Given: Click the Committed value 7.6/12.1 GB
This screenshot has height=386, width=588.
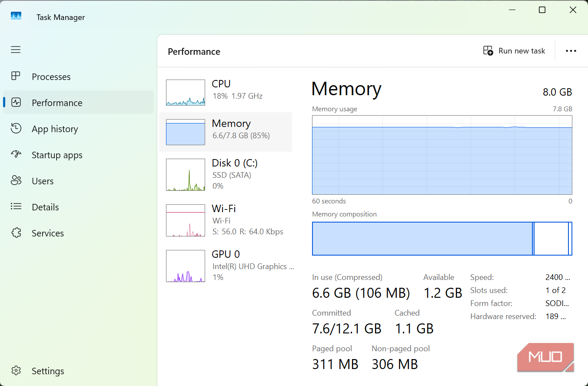Looking at the screenshot, I should click(347, 329).
